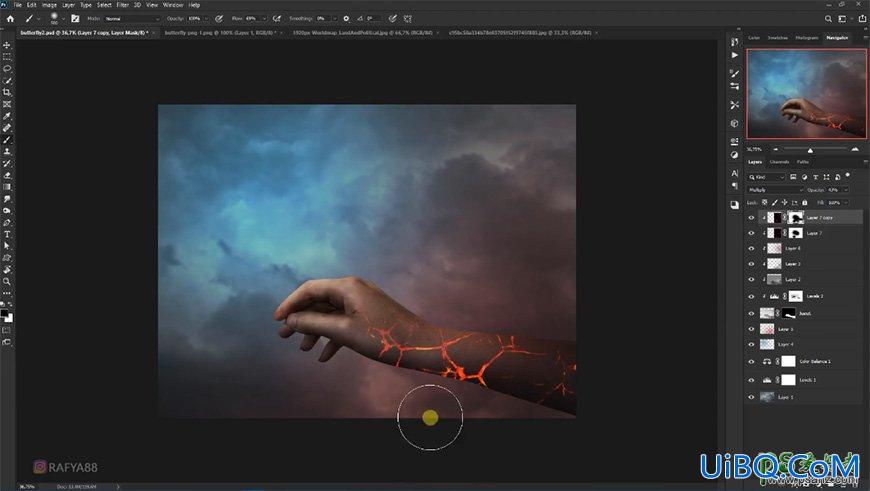
Task: Open the layer blend mode Multiply dropdown
Action: [x=775, y=190]
